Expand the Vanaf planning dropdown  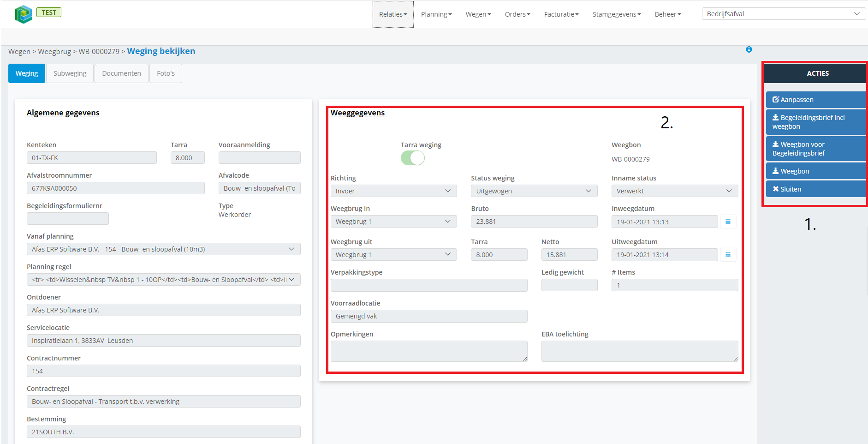click(164, 249)
